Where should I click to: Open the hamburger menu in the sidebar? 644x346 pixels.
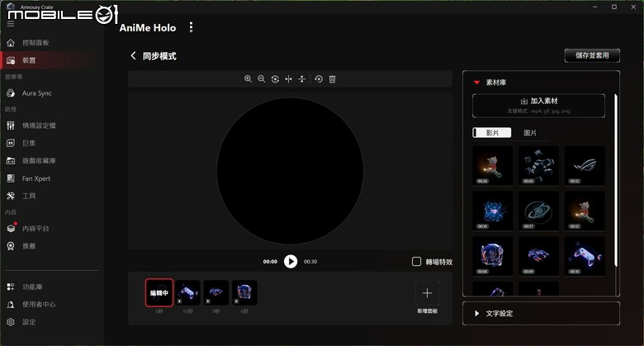coord(11,24)
